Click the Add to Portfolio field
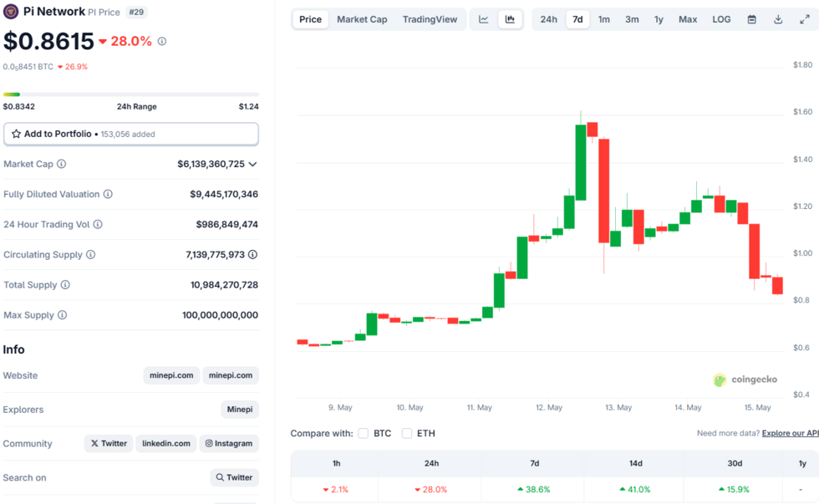The width and height of the screenshot is (819, 504). (130, 134)
